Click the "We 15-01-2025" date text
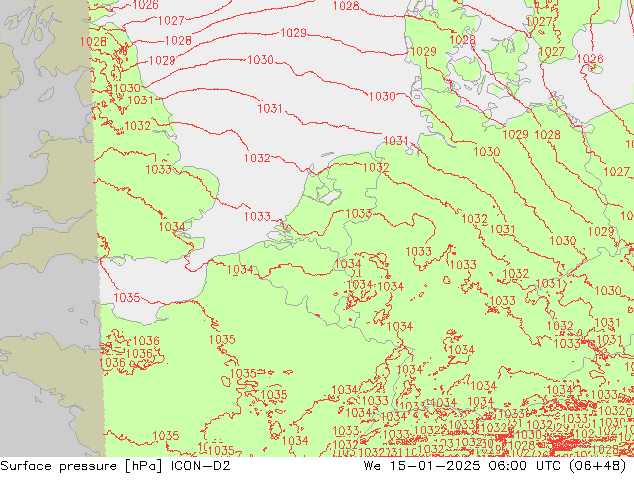Image resolution: width=634 pixels, height=490 pixels. [x=422, y=466]
